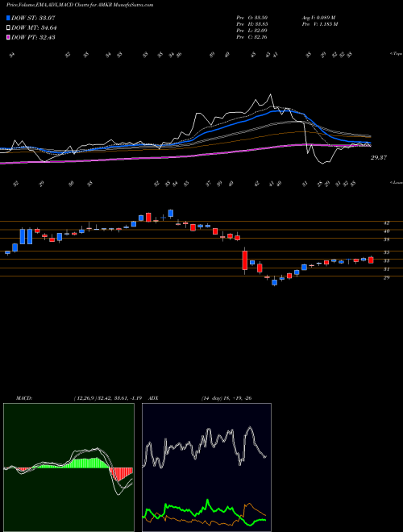Click the 'Pre O: 33.50' value
This screenshot has width=403, height=532.
251,17
